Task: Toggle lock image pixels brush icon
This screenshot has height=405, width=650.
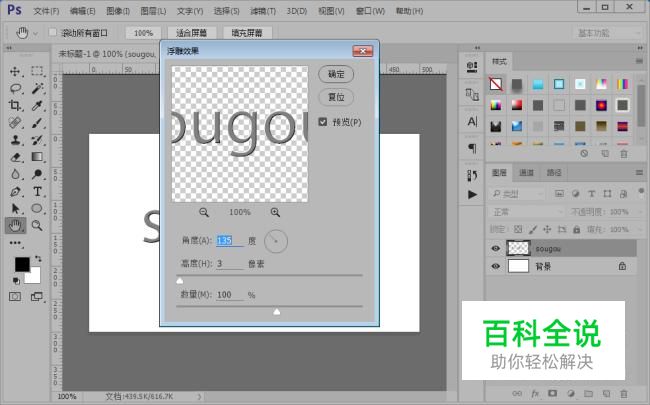Action: point(533,229)
